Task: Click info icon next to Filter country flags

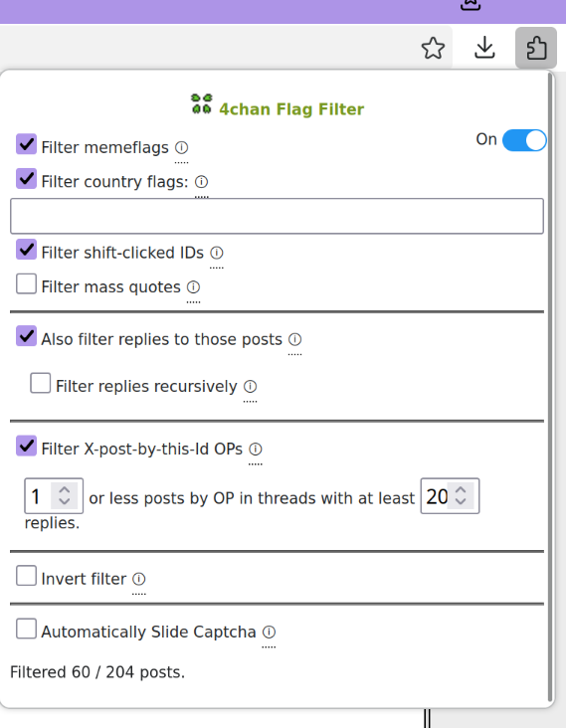Action: click(201, 182)
